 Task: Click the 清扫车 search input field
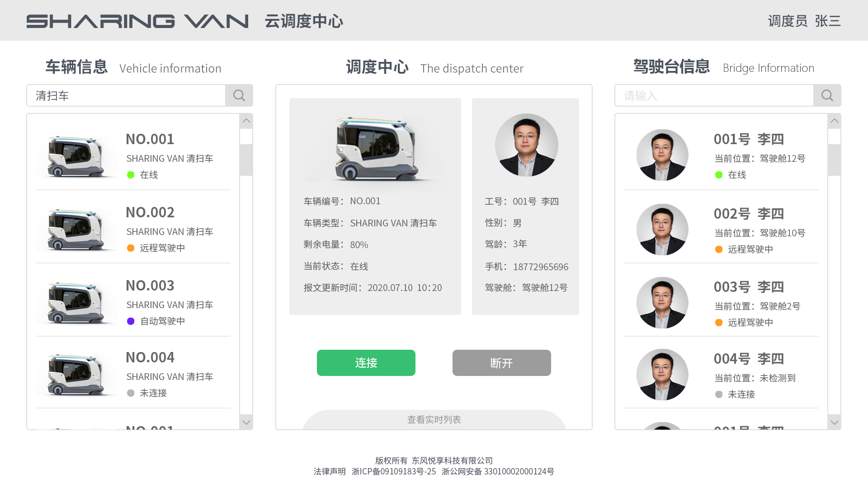(127, 95)
